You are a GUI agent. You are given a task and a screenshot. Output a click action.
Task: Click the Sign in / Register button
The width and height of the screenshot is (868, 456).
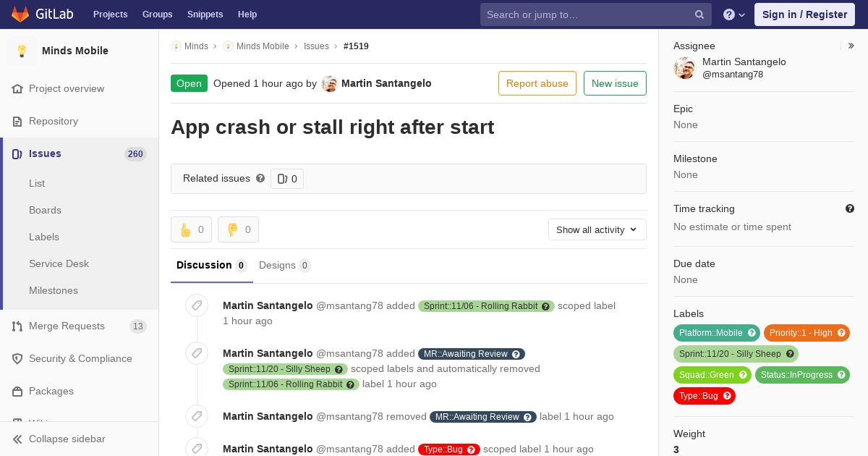[x=804, y=14]
